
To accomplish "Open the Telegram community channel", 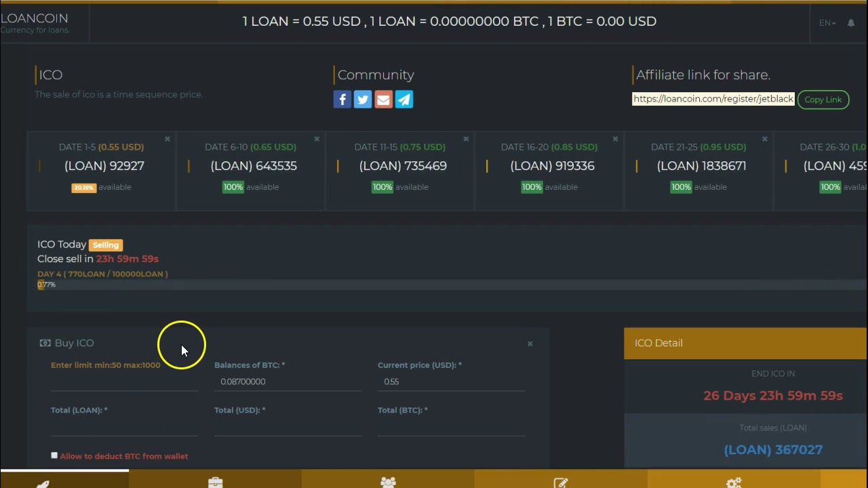I will 404,100.
